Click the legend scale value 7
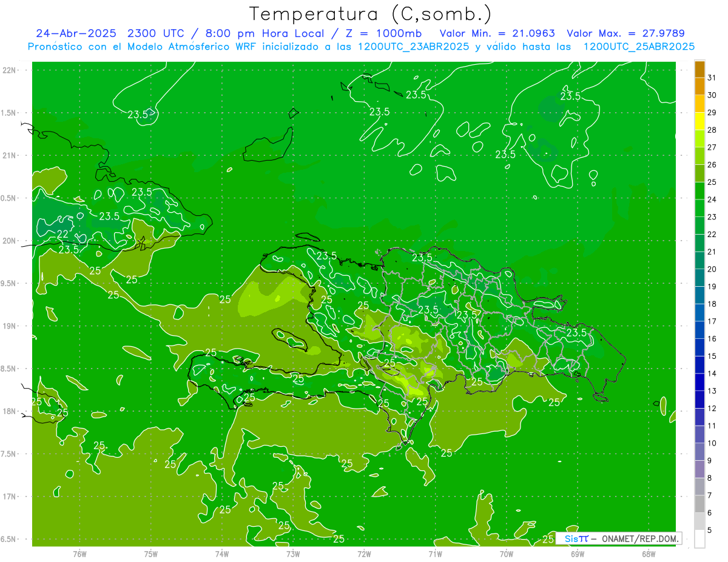728x562 pixels. point(710,495)
